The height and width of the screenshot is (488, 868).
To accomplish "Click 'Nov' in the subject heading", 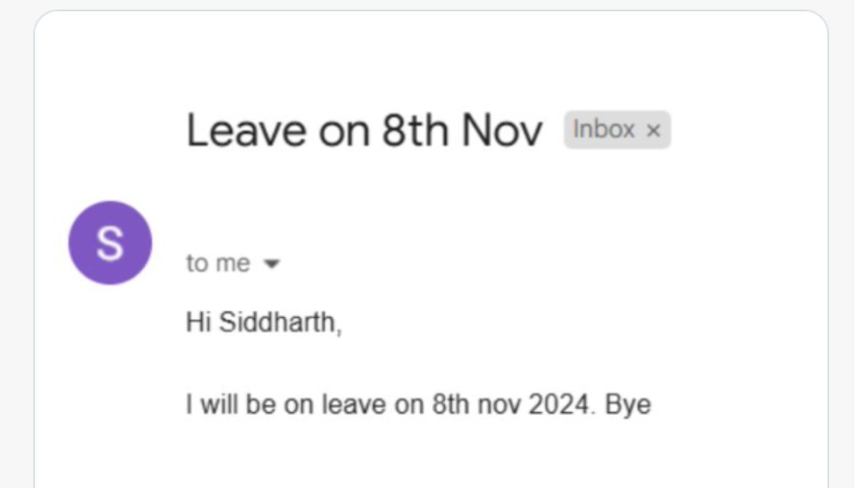I will (502, 130).
